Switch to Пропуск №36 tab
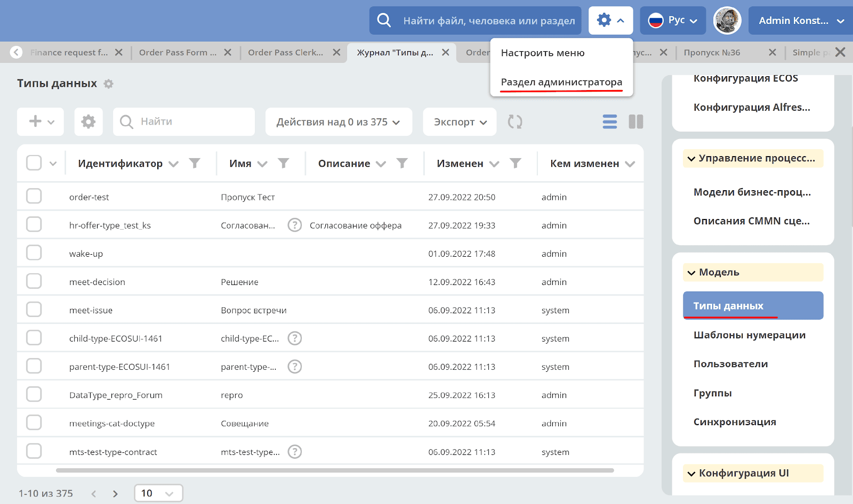This screenshot has width=853, height=504. point(712,52)
